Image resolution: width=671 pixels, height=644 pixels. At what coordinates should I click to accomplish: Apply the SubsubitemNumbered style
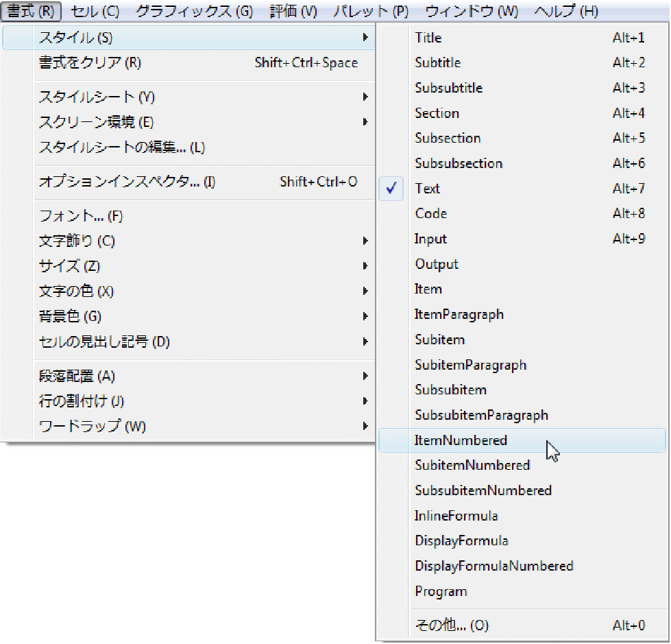(522, 490)
